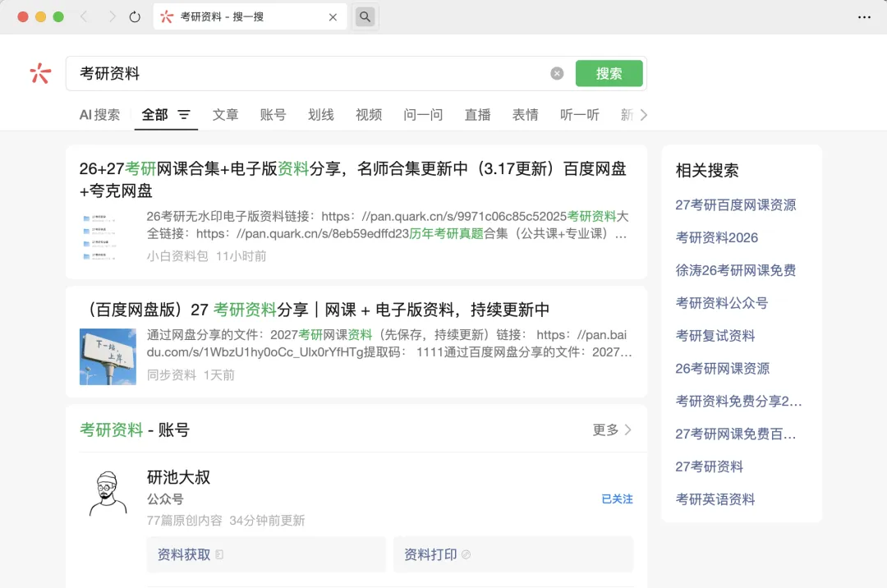887x588 pixels.
Task: Click the mini-program icon beside 资料打印
Action: pyautogui.click(x=466, y=554)
